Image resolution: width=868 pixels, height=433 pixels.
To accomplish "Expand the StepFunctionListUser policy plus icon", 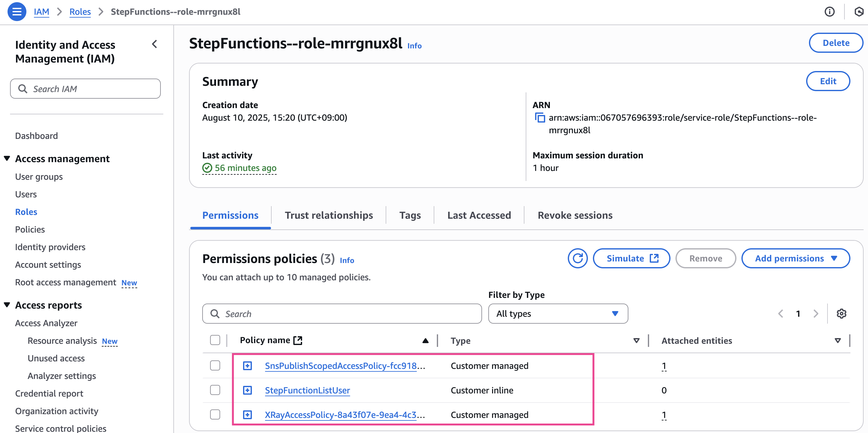I will pos(247,390).
